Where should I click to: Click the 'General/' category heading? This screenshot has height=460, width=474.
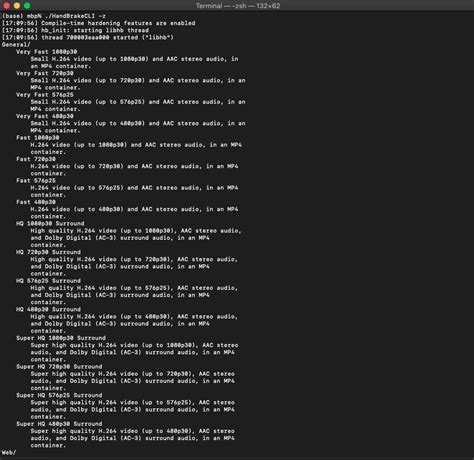coord(16,44)
